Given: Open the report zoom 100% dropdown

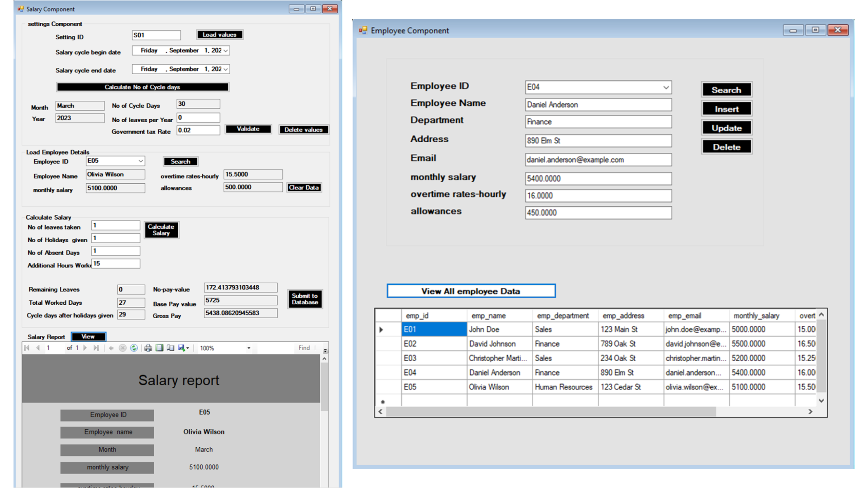Looking at the screenshot, I should 249,348.
